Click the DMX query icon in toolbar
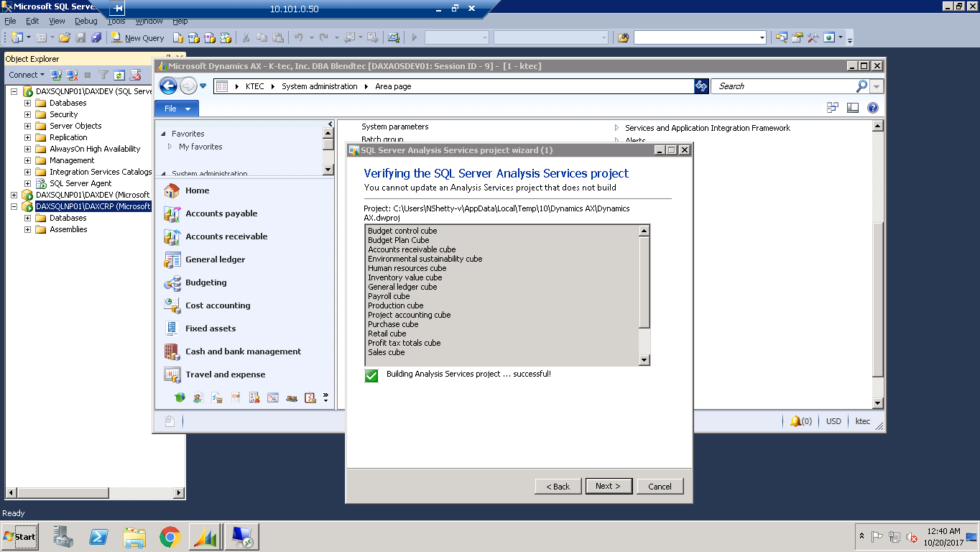The image size is (980, 552). pyautogui.click(x=210, y=38)
